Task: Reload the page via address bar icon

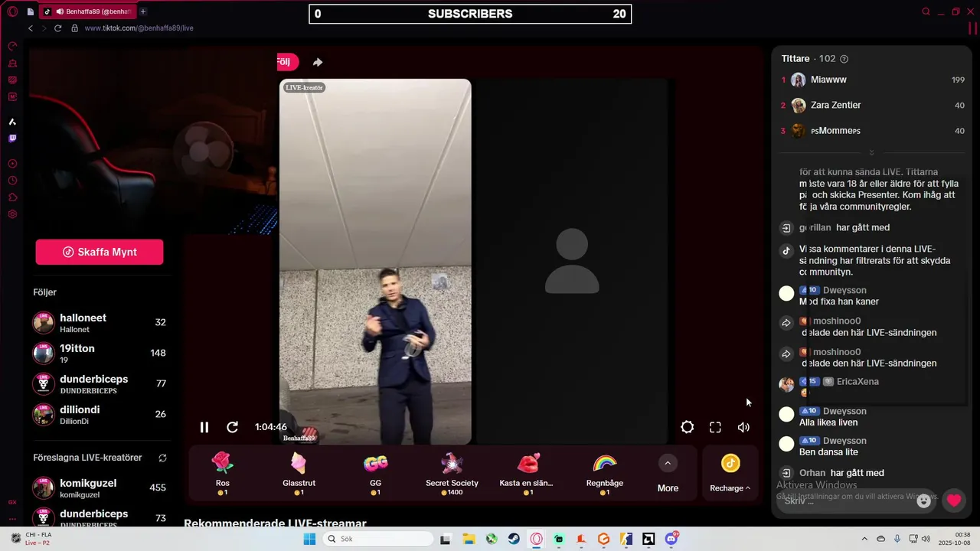Action: click(57, 28)
